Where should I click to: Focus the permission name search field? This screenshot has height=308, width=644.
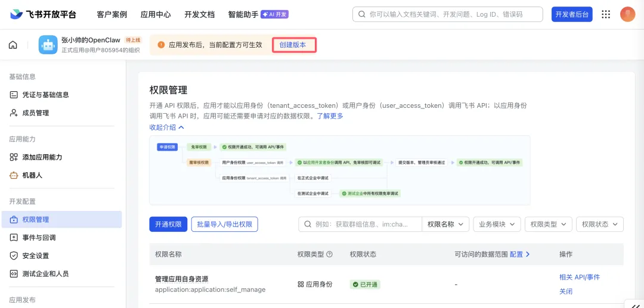[360, 225]
